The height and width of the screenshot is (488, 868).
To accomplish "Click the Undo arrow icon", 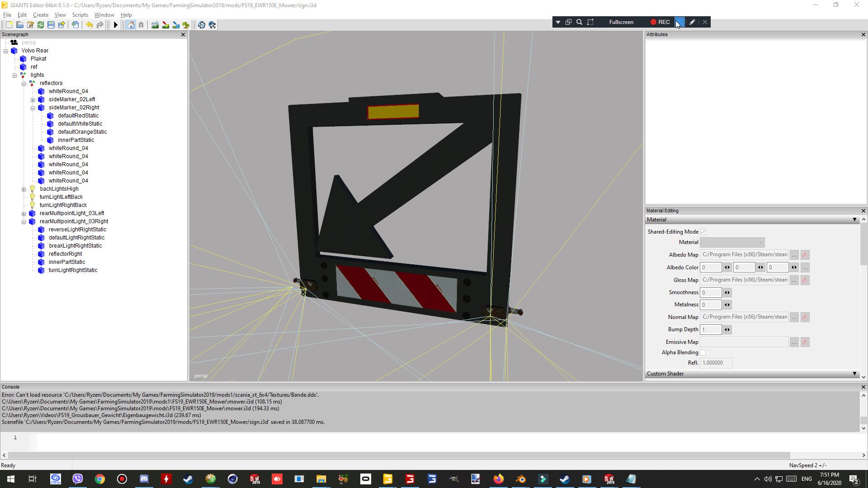I will pos(89,25).
